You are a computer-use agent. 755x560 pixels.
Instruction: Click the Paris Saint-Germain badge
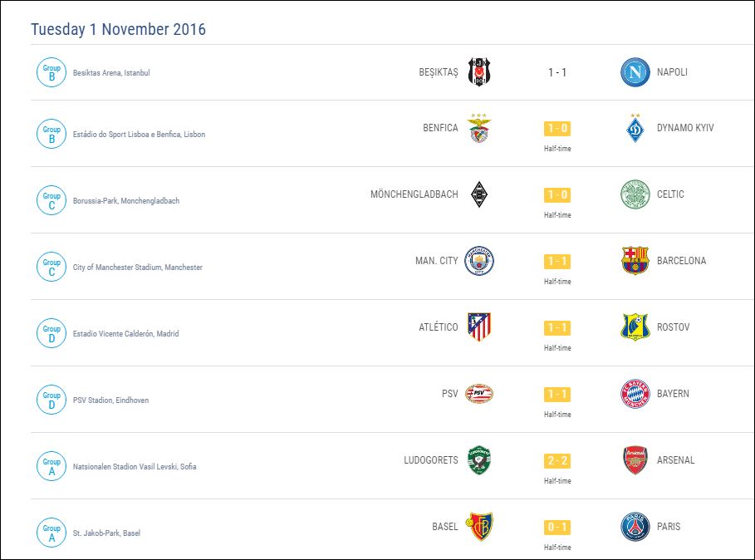(x=635, y=527)
